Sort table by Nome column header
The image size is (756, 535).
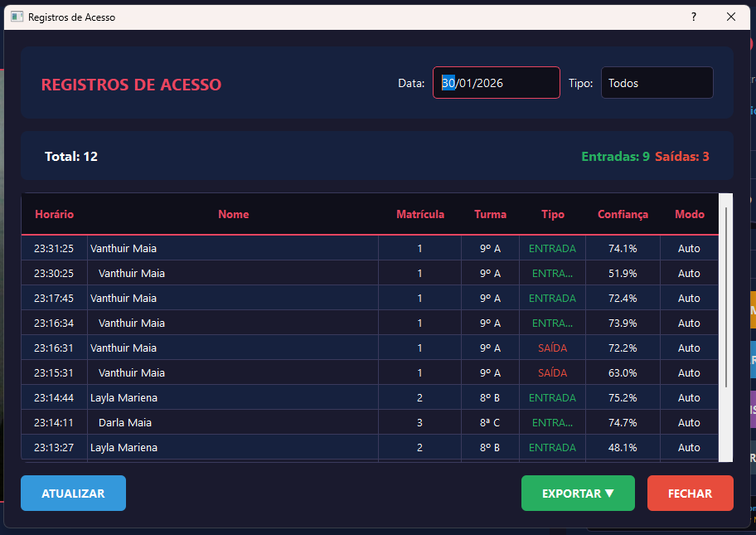[233, 214]
